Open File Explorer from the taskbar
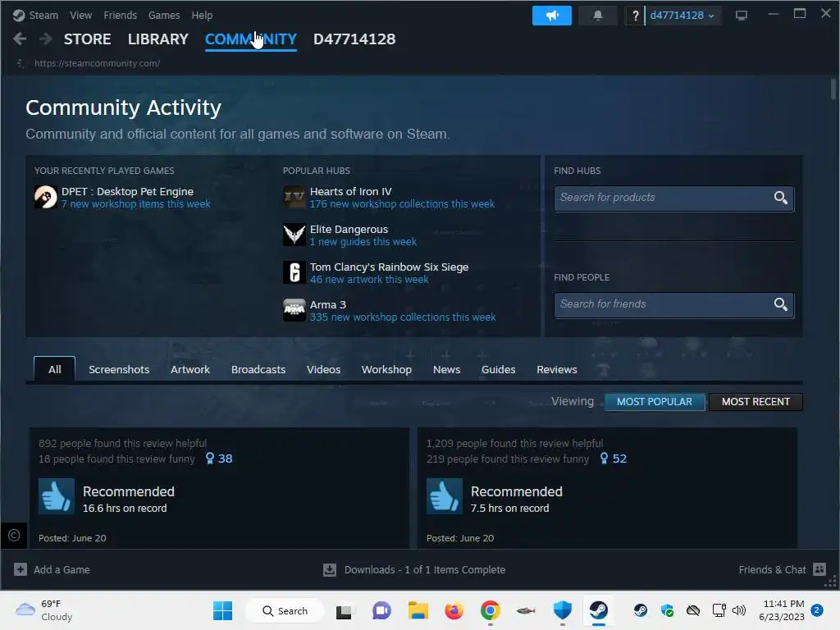This screenshot has height=630, width=840. 418,610
